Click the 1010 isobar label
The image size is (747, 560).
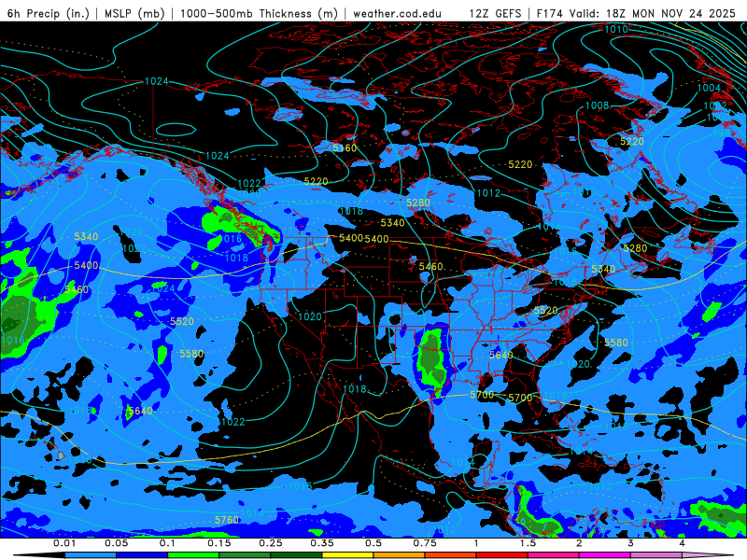[616, 29]
